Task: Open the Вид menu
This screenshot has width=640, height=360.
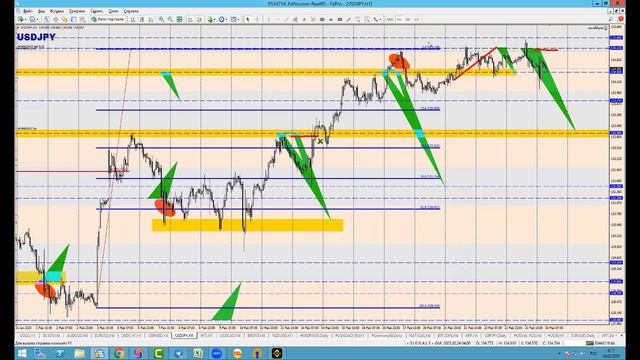Action: [x=41, y=11]
